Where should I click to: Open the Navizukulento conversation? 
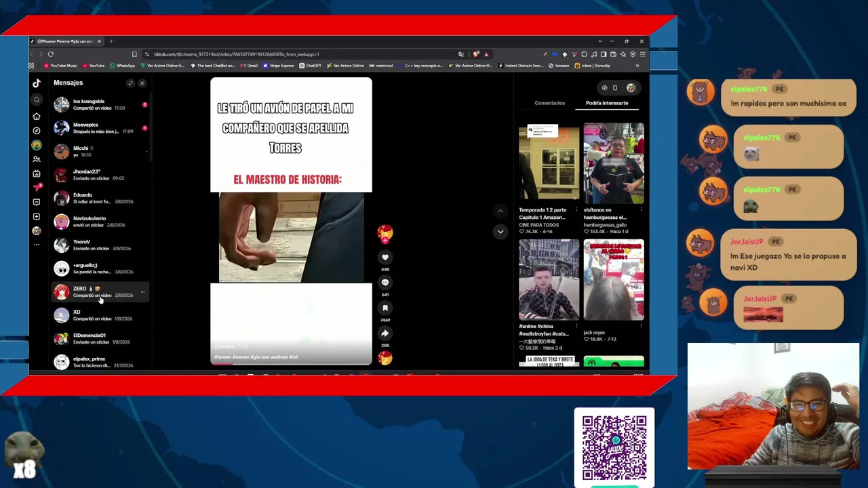100,222
